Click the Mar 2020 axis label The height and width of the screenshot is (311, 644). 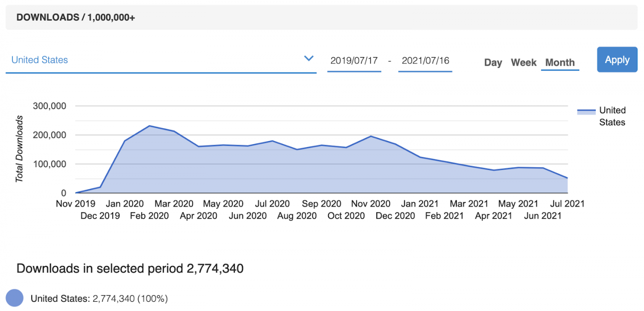(x=174, y=204)
